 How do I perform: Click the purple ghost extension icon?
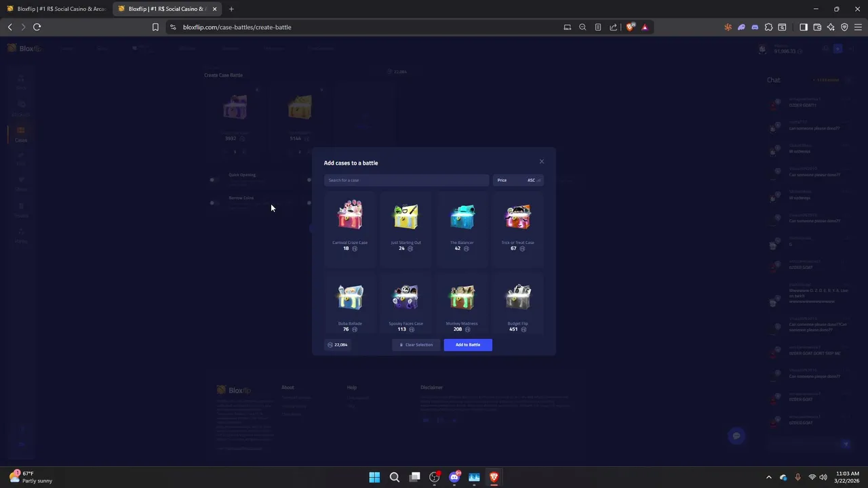tap(741, 27)
